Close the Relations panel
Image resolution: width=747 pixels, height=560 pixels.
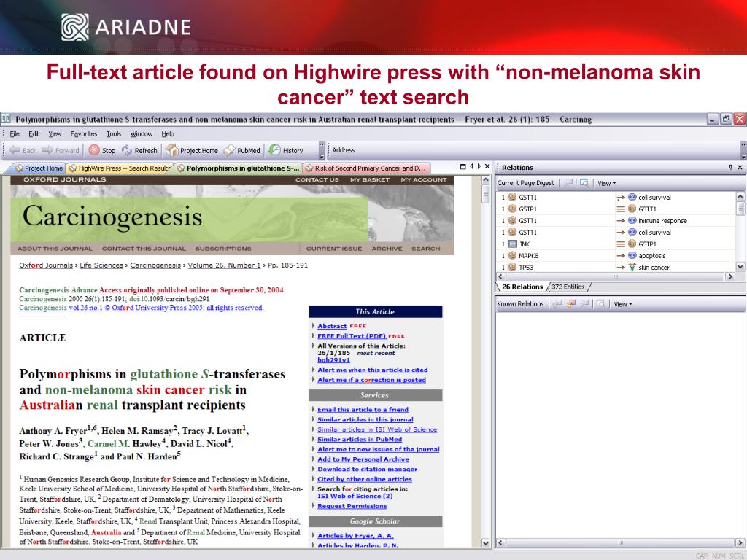(x=740, y=167)
